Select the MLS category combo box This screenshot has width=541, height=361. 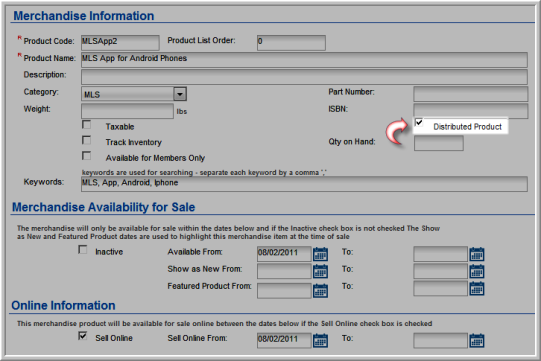point(134,94)
